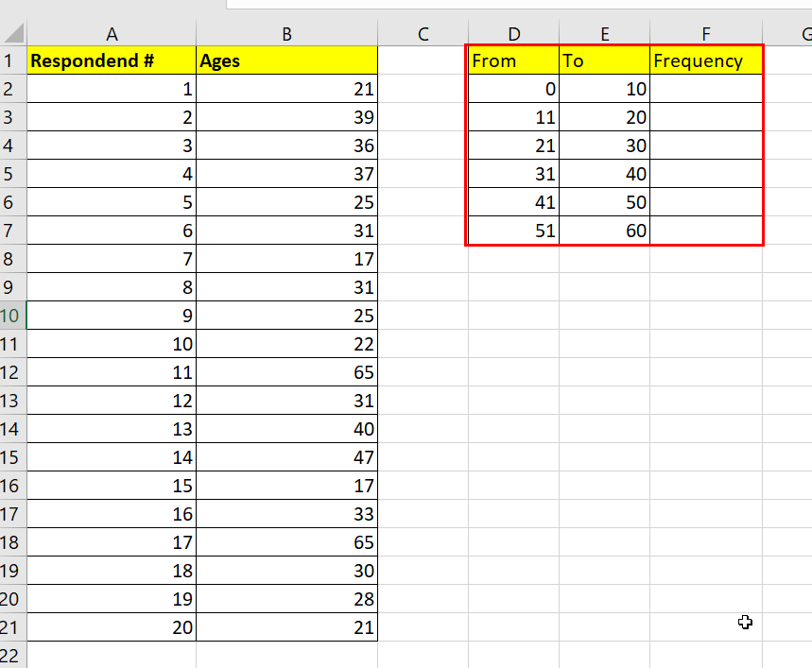This screenshot has width=812, height=668.
Task: Click age 25 in row 10
Action: click(x=286, y=316)
